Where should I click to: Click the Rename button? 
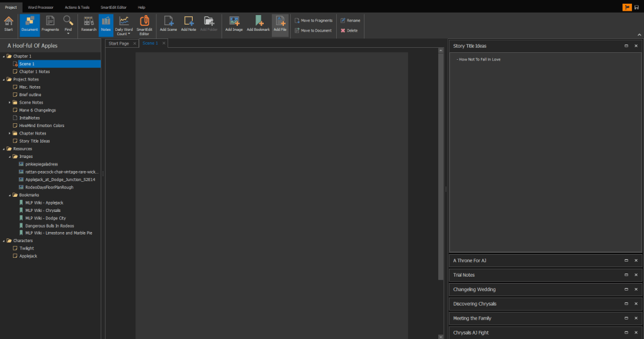point(349,21)
